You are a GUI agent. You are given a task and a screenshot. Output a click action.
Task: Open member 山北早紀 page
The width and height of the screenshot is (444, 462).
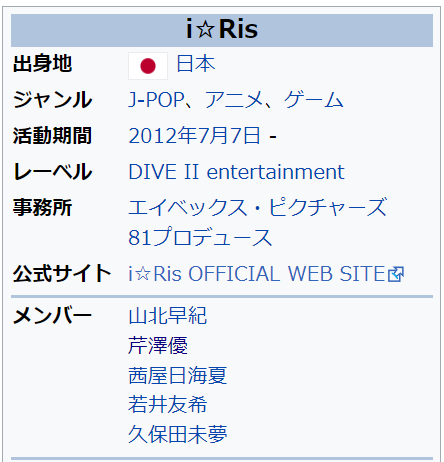pyautogui.click(x=168, y=316)
